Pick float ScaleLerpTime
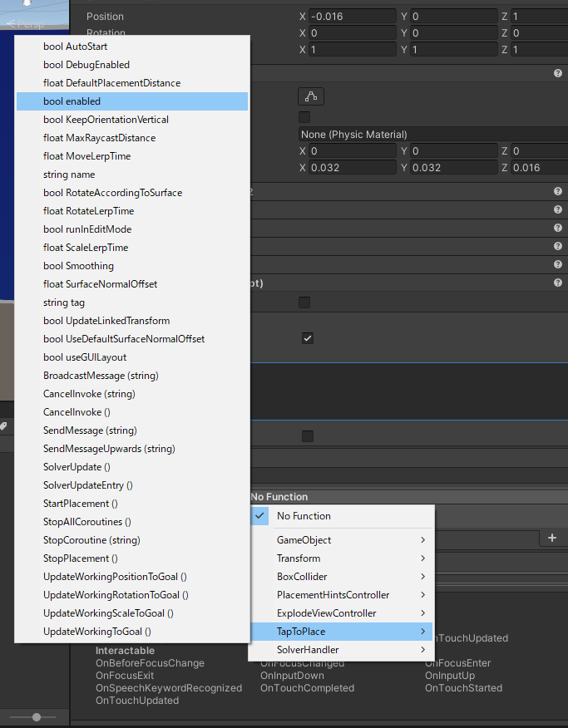568x728 pixels. [132, 248]
